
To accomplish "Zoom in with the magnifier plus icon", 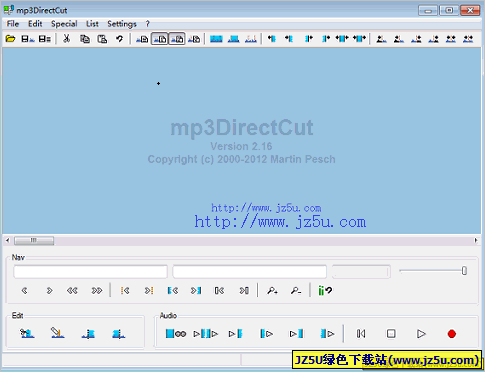I will [x=272, y=291].
